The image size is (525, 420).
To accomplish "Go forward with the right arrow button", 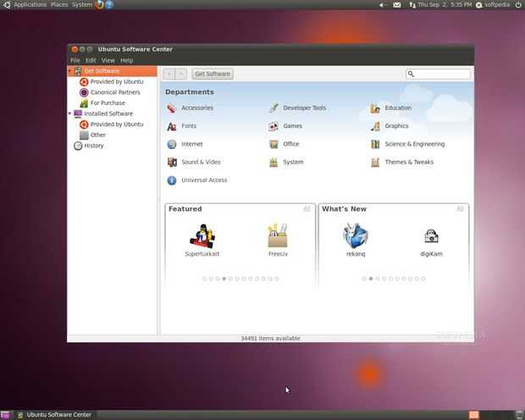I will click(x=181, y=74).
